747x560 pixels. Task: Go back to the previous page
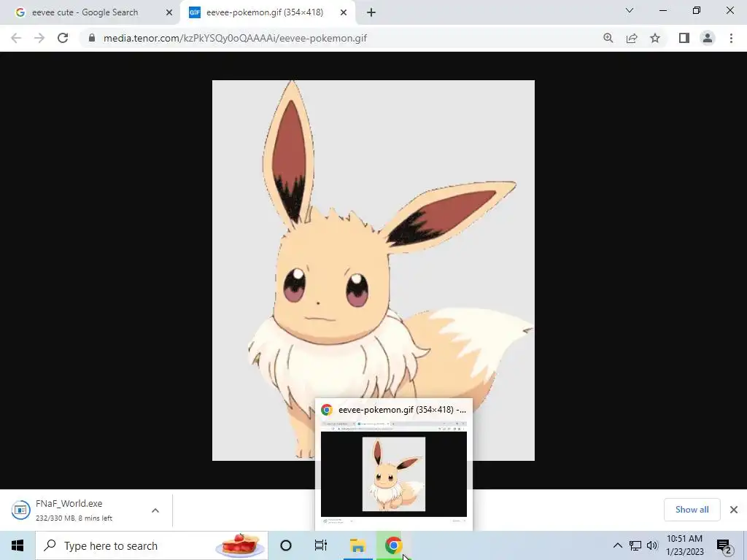[16, 38]
